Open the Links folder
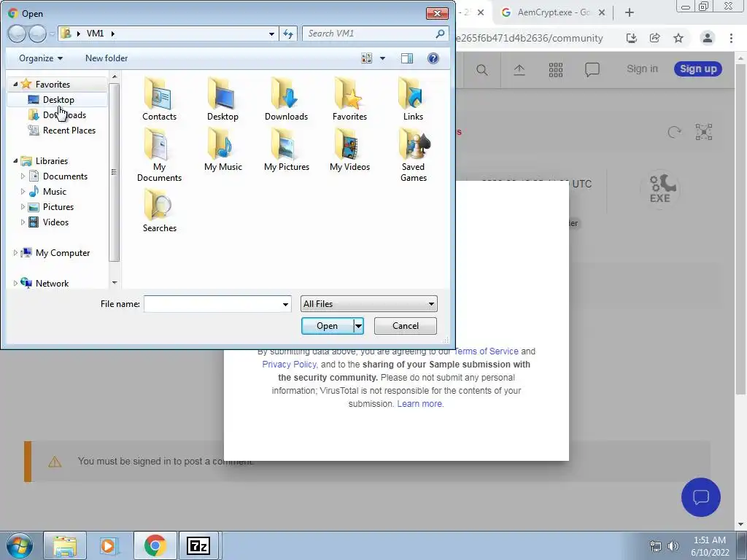Viewport: 747px width, 560px height. click(413, 99)
